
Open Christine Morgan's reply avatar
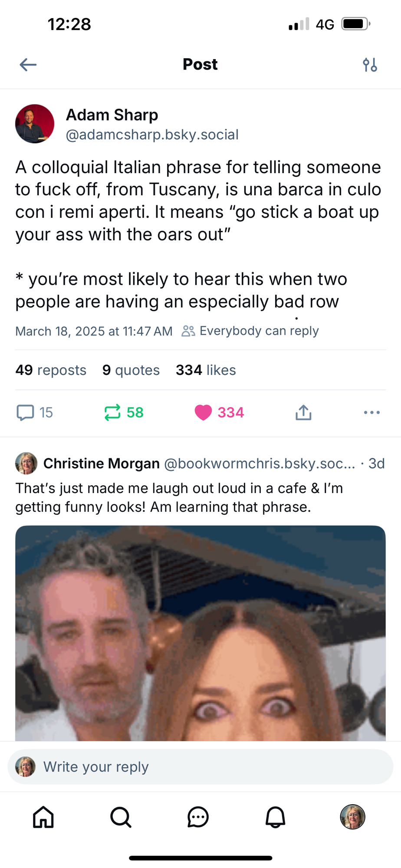pyautogui.click(x=26, y=463)
